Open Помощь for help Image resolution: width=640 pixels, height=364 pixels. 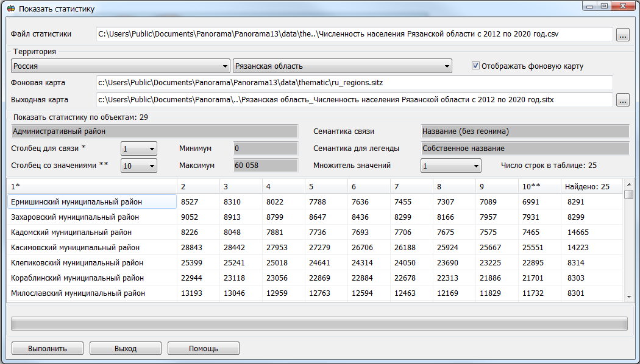click(x=203, y=348)
